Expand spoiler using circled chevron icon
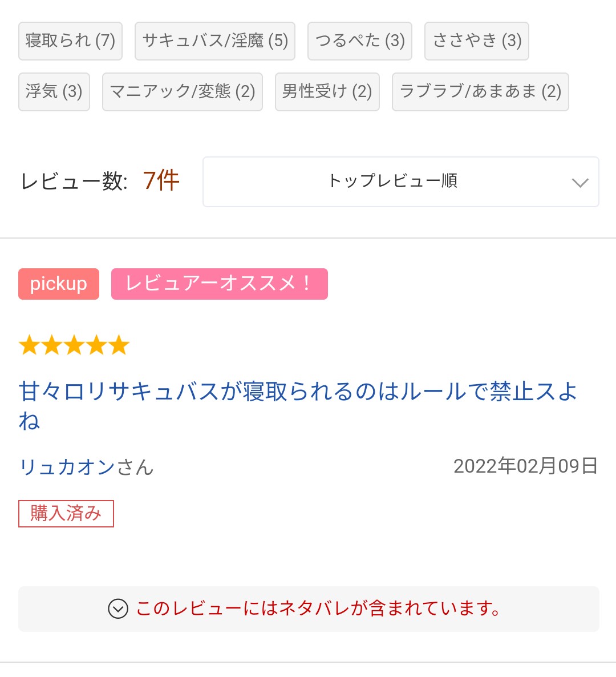 pos(118,609)
